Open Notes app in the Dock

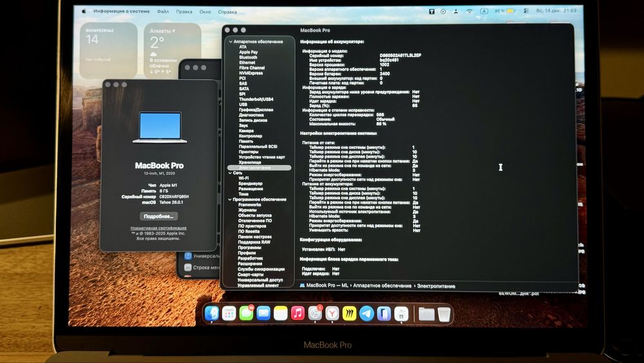tap(281, 313)
